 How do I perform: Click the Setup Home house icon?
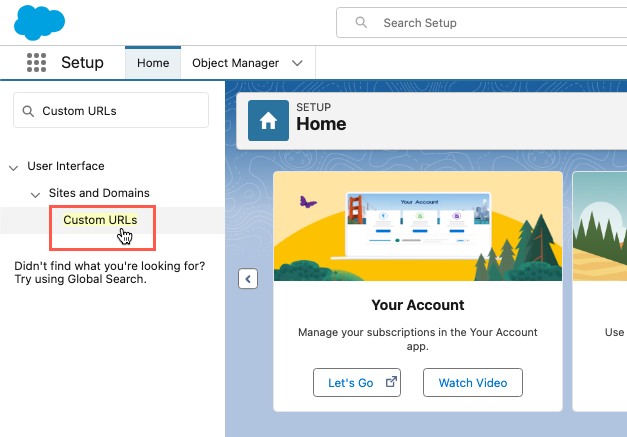(268, 121)
